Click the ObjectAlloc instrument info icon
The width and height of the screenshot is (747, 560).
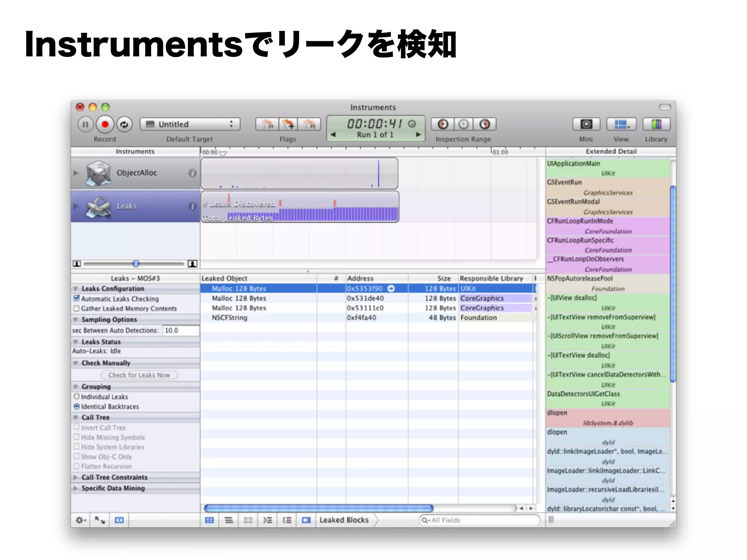[x=192, y=173]
